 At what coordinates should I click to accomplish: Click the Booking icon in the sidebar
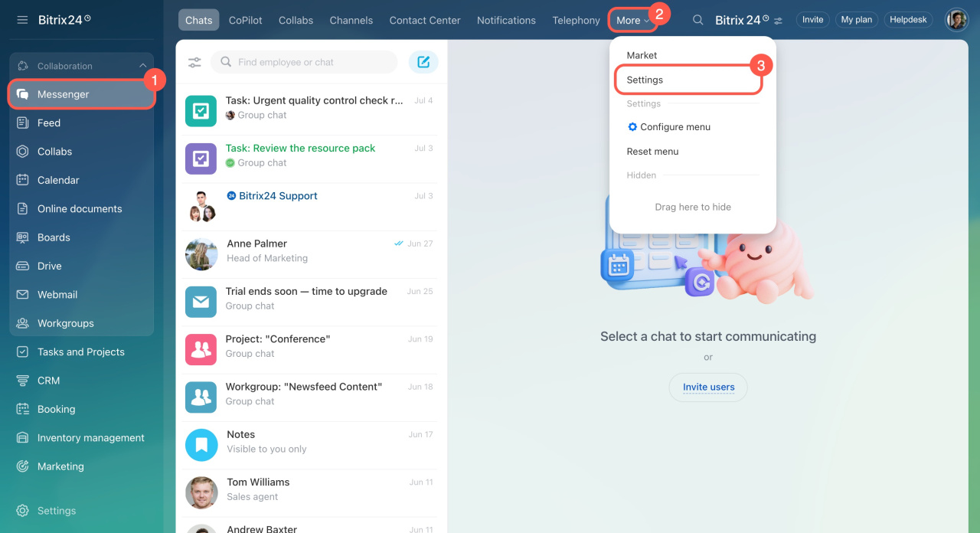(x=23, y=409)
